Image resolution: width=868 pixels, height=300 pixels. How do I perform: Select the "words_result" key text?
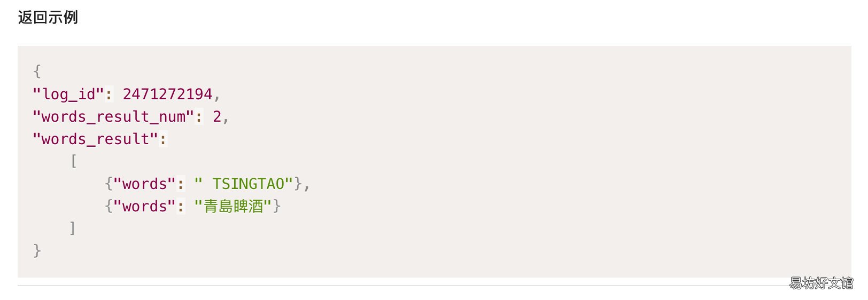click(95, 139)
